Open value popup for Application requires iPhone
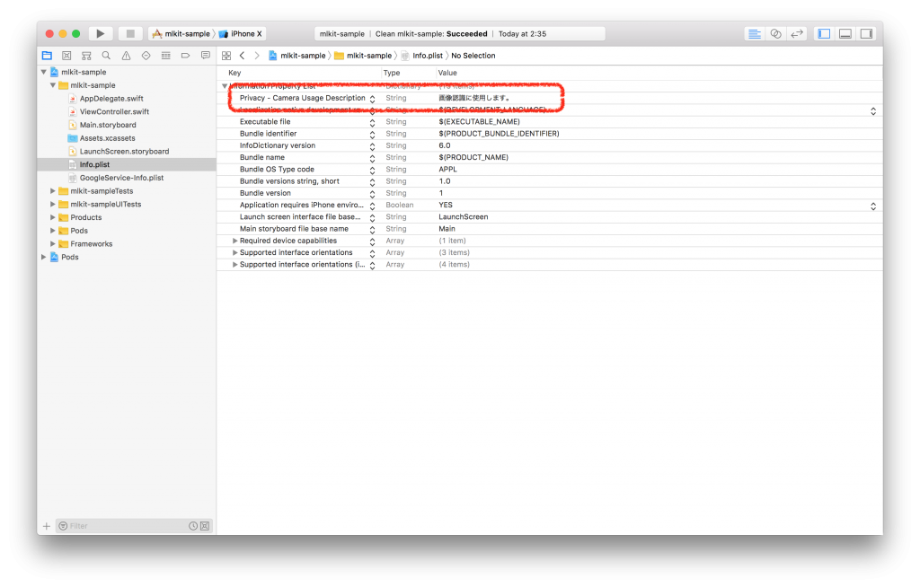The width and height of the screenshot is (920, 588). [873, 206]
